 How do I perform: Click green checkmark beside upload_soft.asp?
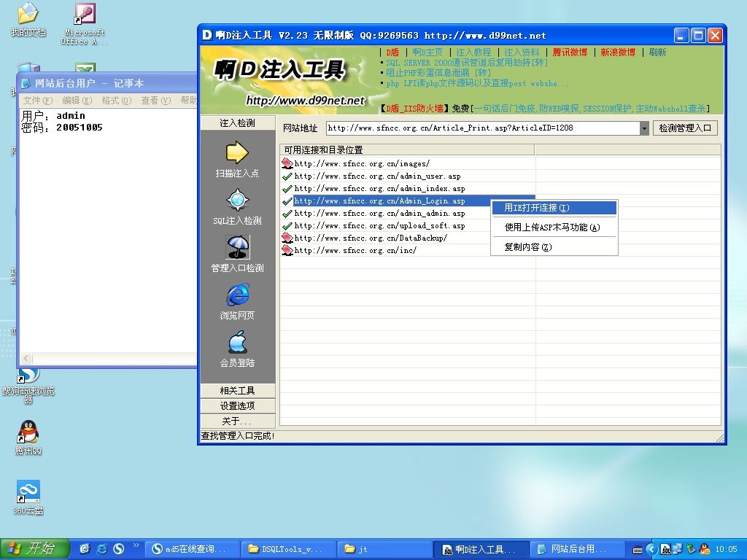coord(287,226)
